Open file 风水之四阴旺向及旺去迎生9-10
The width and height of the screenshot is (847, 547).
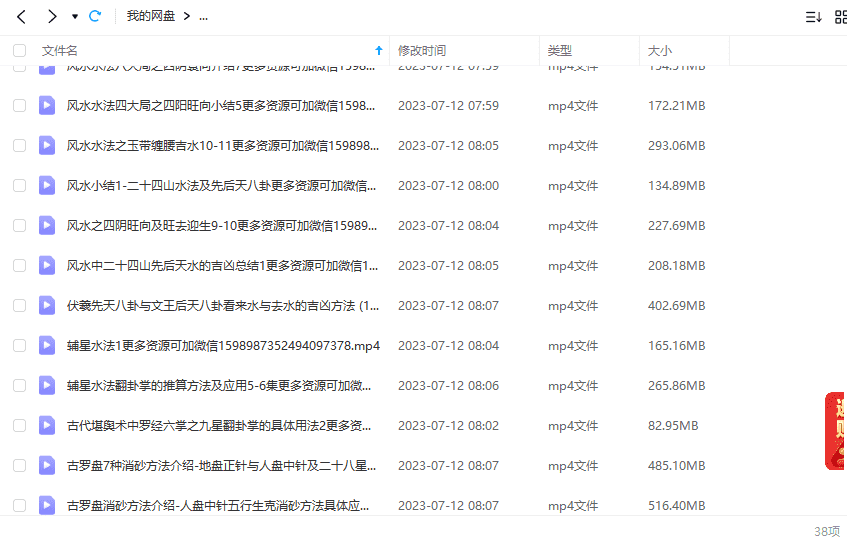point(222,225)
